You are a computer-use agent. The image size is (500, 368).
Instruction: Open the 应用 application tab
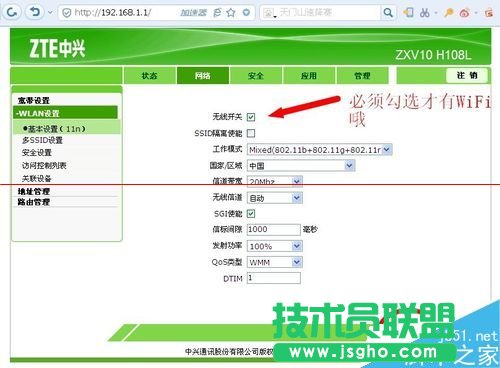(309, 76)
